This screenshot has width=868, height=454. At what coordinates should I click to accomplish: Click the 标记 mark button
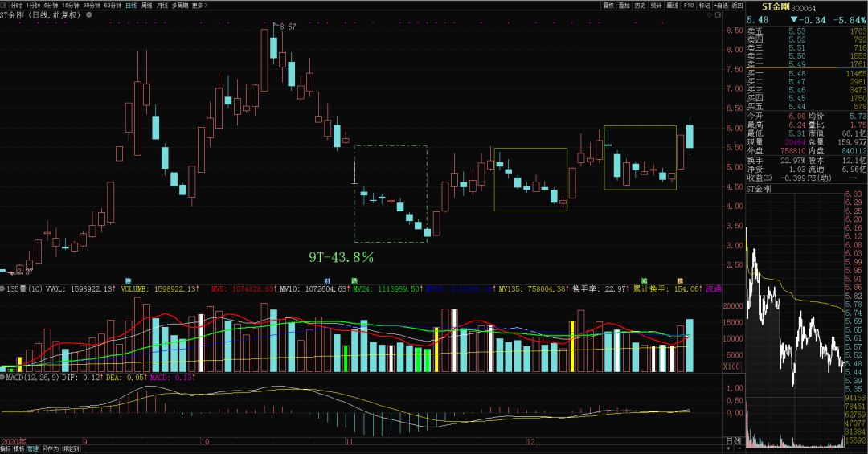coord(705,6)
